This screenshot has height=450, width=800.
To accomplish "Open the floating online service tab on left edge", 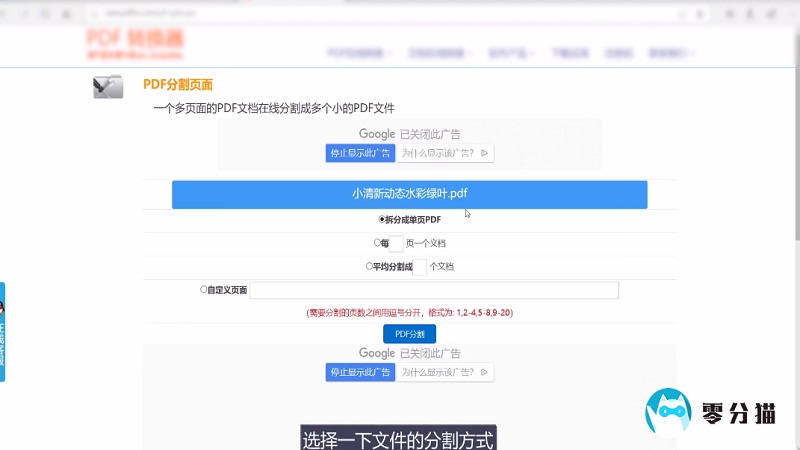I will [x=3, y=330].
